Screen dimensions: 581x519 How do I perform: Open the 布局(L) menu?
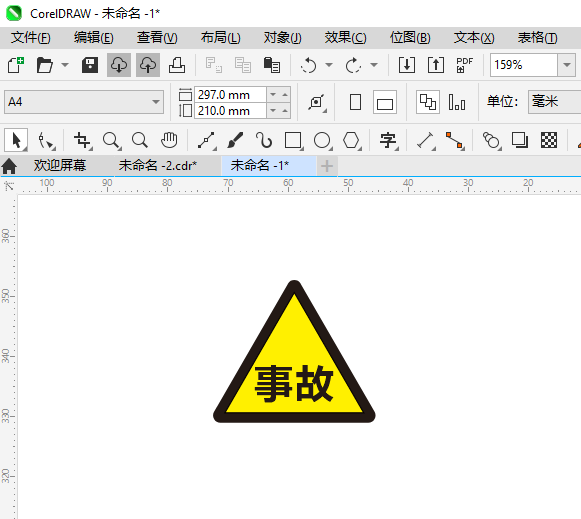[x=220, y=38]
